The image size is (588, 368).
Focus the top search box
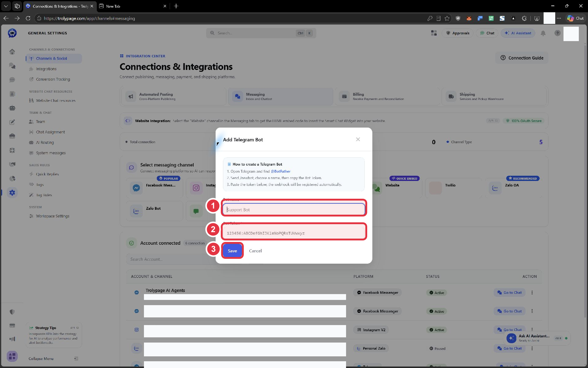tap(261, 33)
